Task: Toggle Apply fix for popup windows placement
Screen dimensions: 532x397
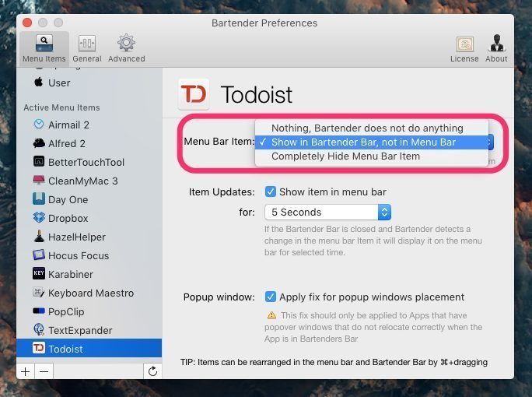Action: (x=271, y=297)
